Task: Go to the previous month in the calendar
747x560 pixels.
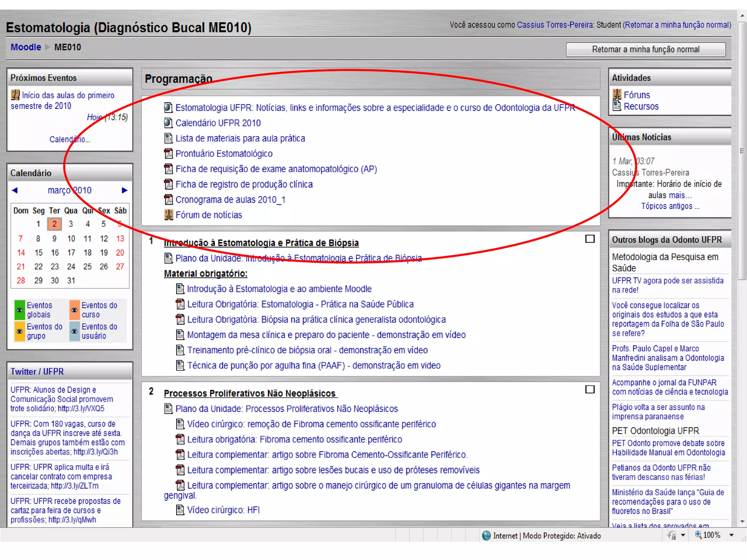Action: click(x=15, y=190)
